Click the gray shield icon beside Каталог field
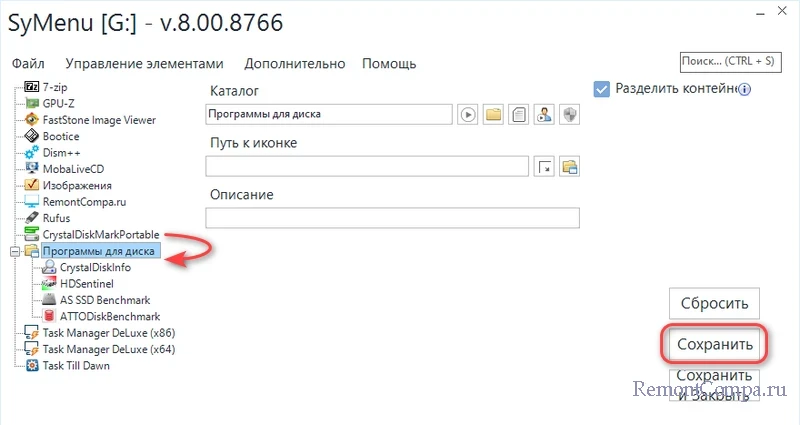This screenshot has width=800, height=425. 569,115
